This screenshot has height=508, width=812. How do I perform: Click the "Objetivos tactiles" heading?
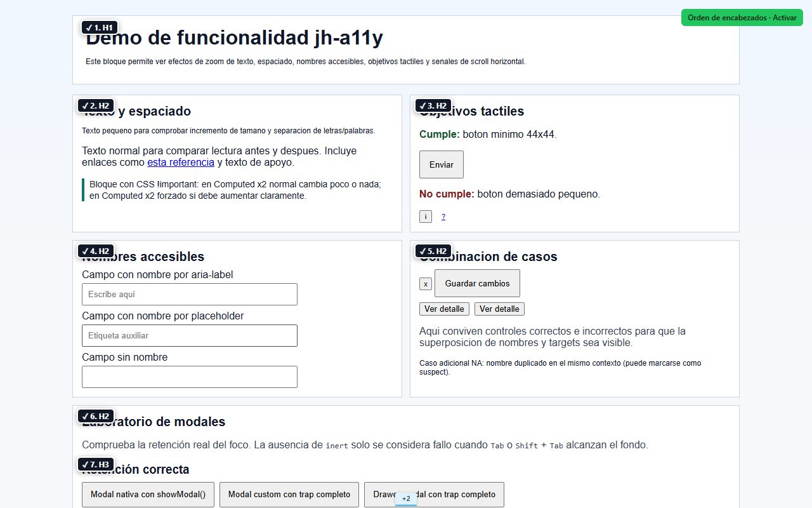471,111
